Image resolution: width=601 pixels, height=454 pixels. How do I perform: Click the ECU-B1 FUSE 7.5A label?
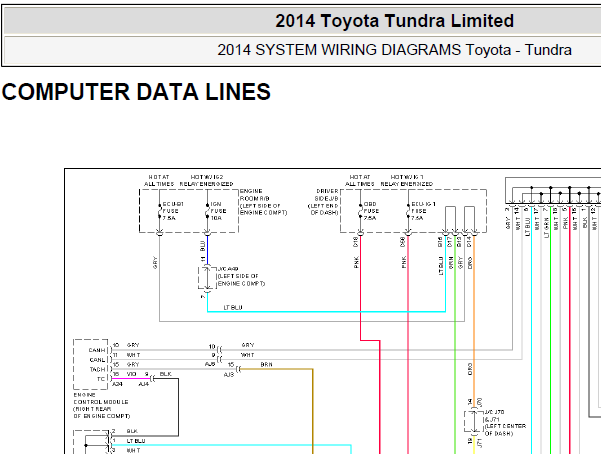(173, 211)
